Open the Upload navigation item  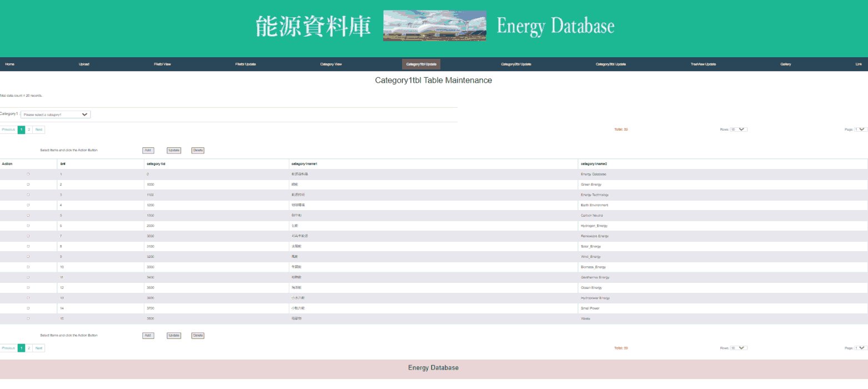click(84, 64)
